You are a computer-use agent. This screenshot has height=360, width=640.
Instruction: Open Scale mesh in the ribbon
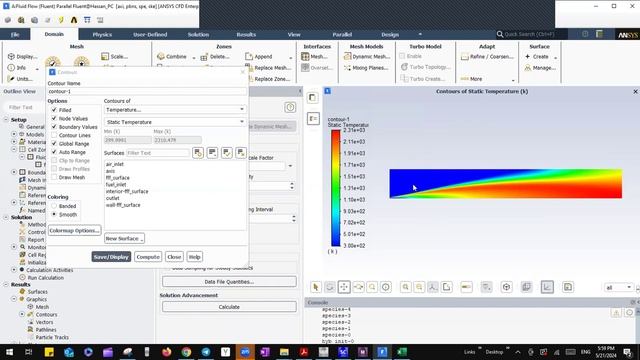coord(115,56)
